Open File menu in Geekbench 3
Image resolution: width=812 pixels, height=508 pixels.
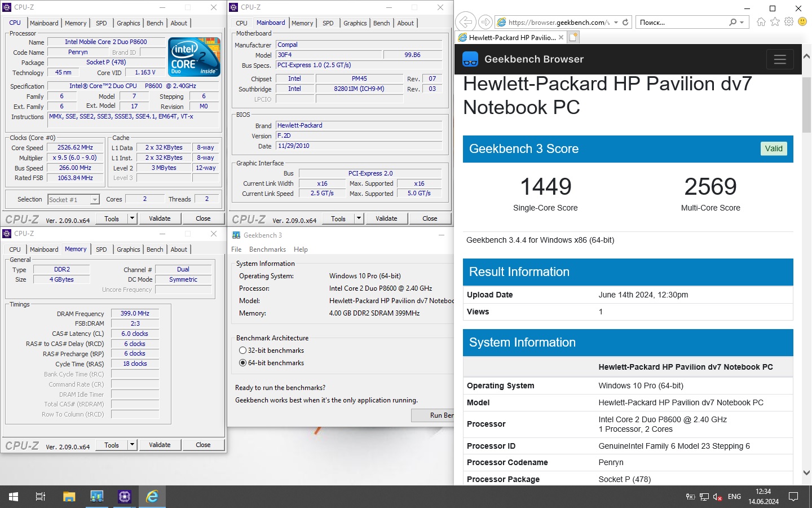coord(236,249)
